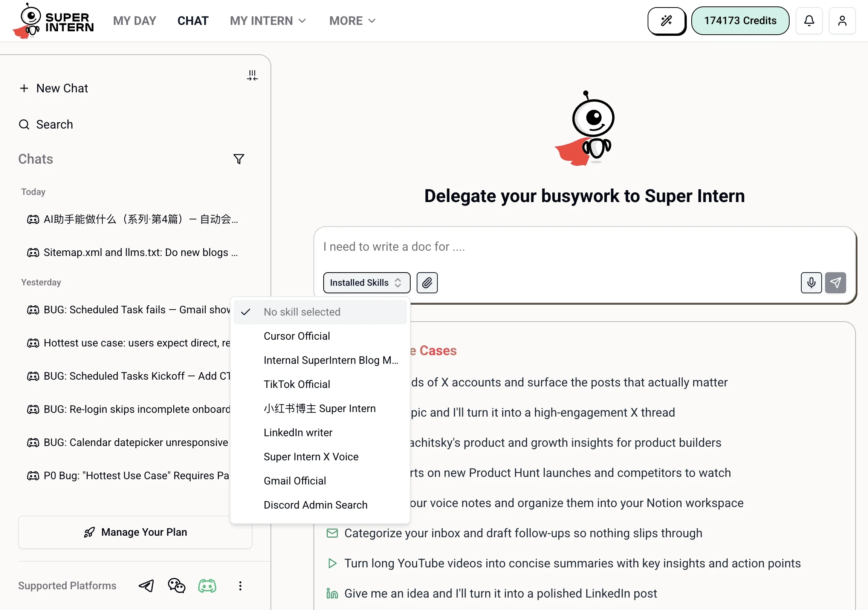868x610 pixels.
Task: Open the Telegram platform icon
Action: 146,586
